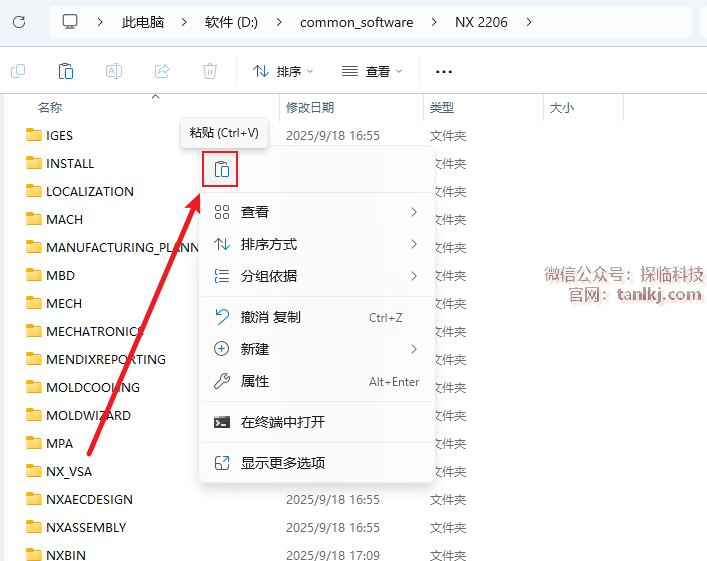Click the rename icon in toolbar
Image resolution: width=707 pixels, height=561 pixels.
(114, 71)
